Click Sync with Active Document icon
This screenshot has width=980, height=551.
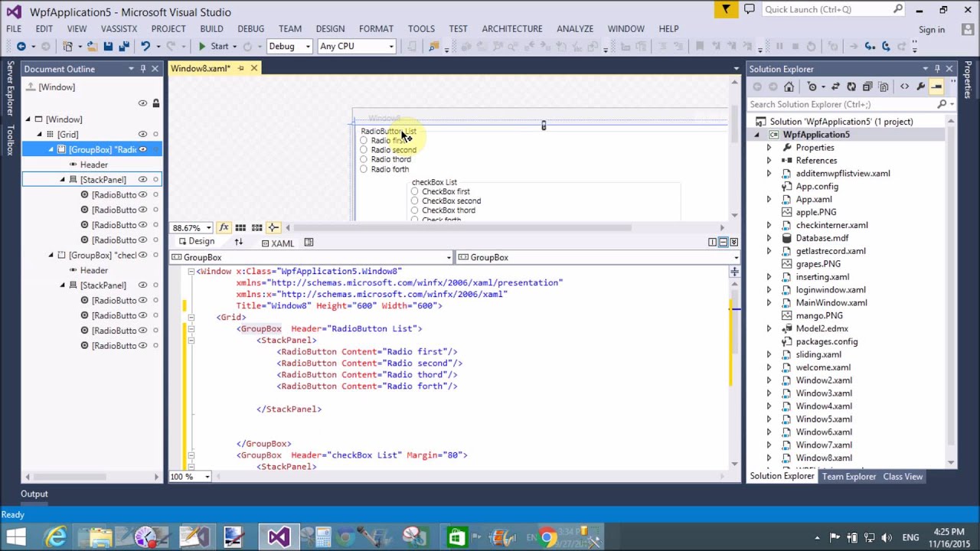[835, 86]
